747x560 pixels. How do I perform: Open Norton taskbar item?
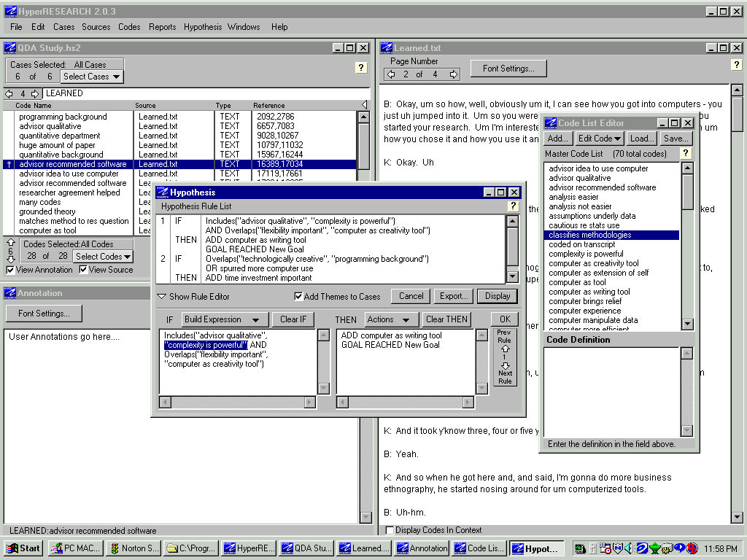[134, 548]
